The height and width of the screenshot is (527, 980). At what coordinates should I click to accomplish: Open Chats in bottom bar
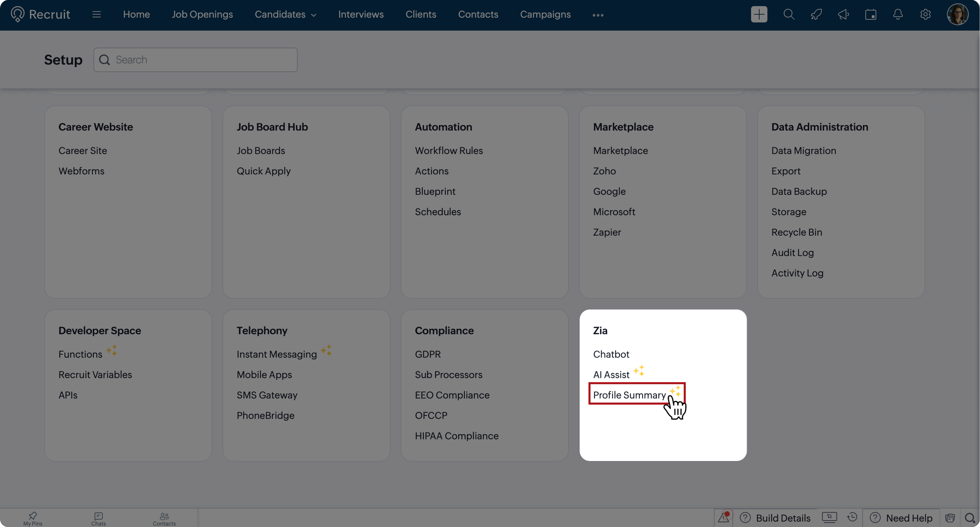98,519
